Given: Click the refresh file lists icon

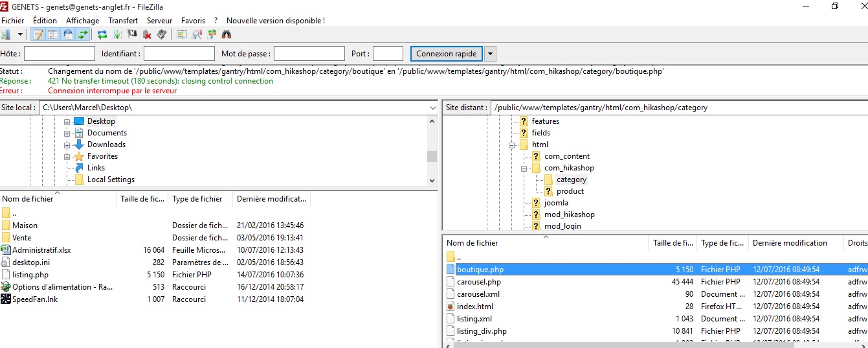Looking at the screenshot, I should 102,34.
